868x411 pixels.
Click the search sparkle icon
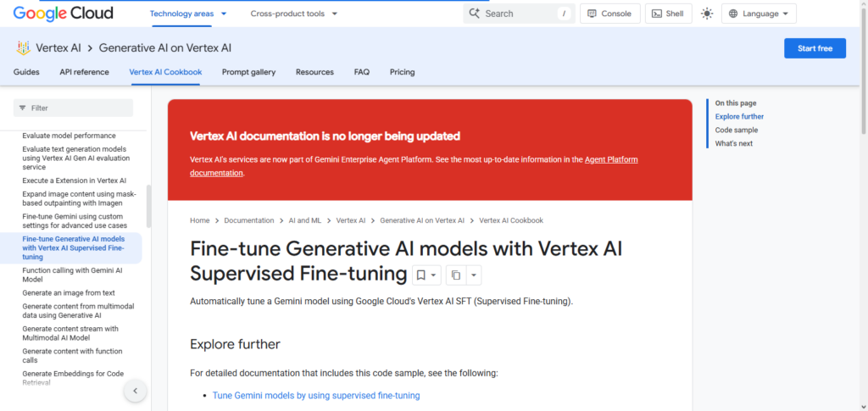[474, 14]
